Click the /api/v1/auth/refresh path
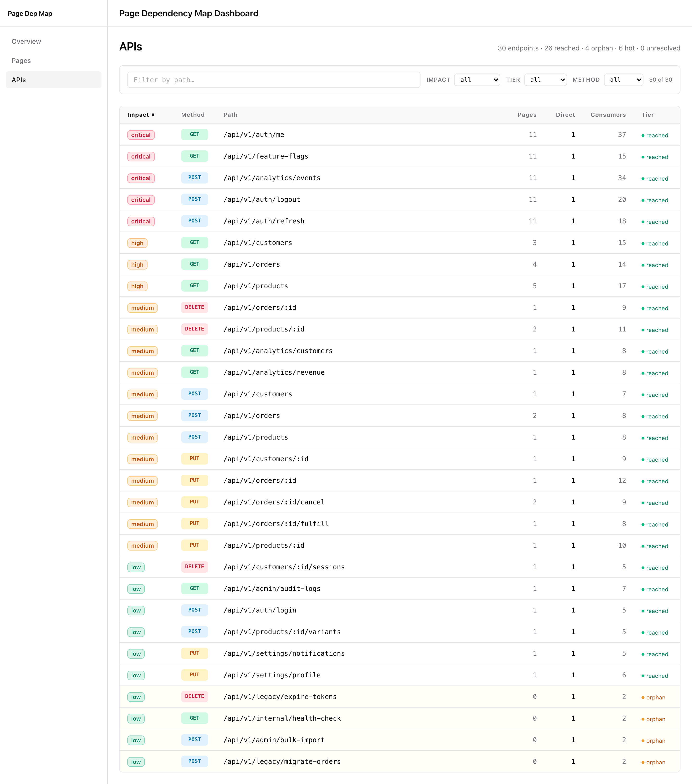Screen dimensions: 692x784 264,221
